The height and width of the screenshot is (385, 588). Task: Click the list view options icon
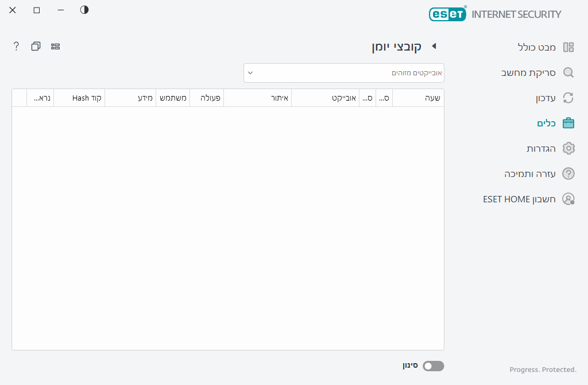coord(56,46)
